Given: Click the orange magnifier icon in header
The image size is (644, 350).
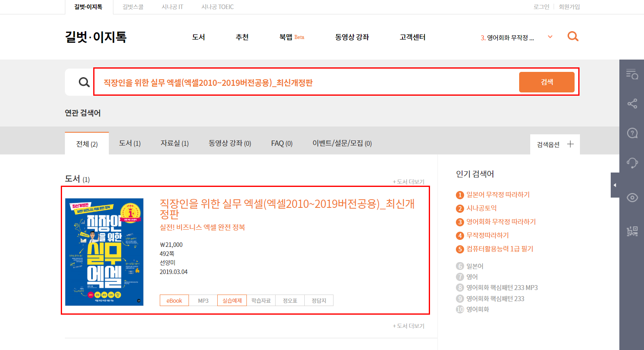Looking at the screenshot, I should click(x=573, y=37).
